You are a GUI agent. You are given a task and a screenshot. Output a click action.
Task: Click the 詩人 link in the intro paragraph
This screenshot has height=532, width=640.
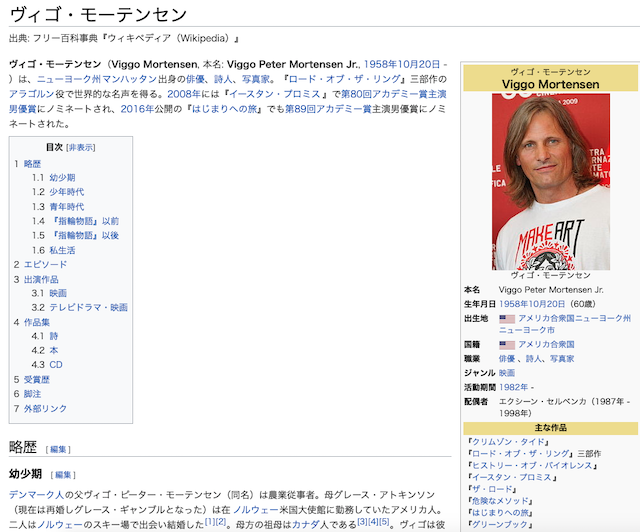[x=223, y=79]
